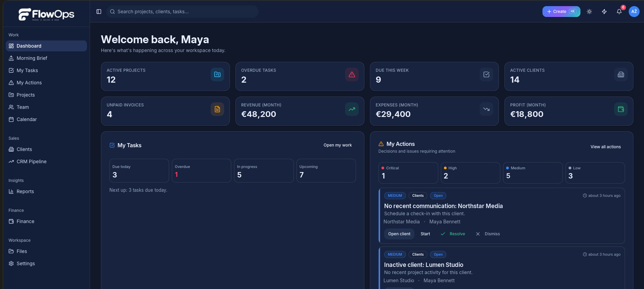The image size is (644, 289).
Task: Click the Active Projects count 12
Action: pyautogui.click(x=111, y=80)
